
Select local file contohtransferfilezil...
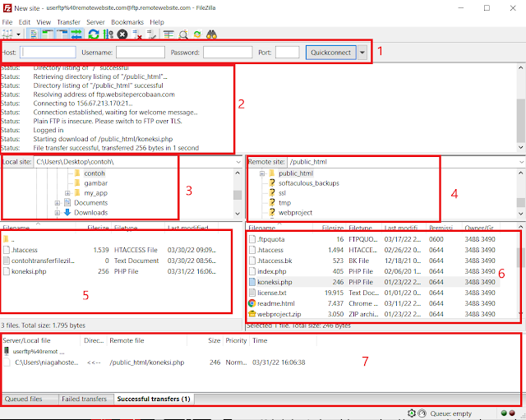(x=43, y=261)
